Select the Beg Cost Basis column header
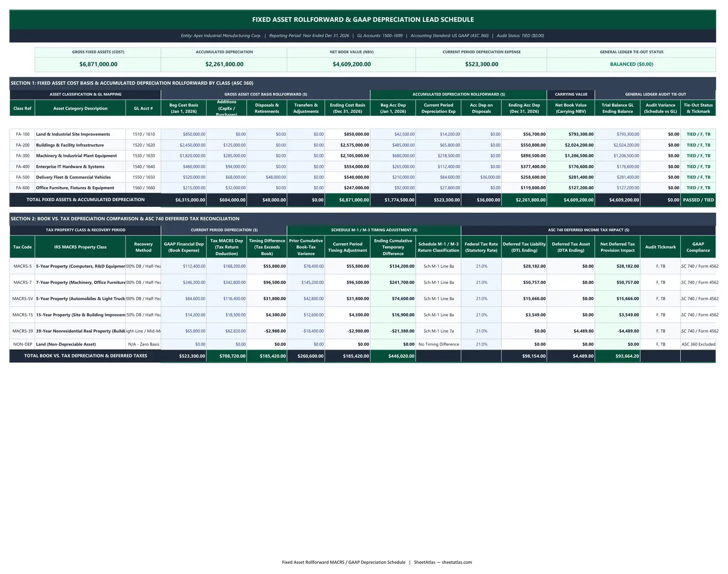Image resolution: width=728 pixels, height=574 pixels. [183, 108]
